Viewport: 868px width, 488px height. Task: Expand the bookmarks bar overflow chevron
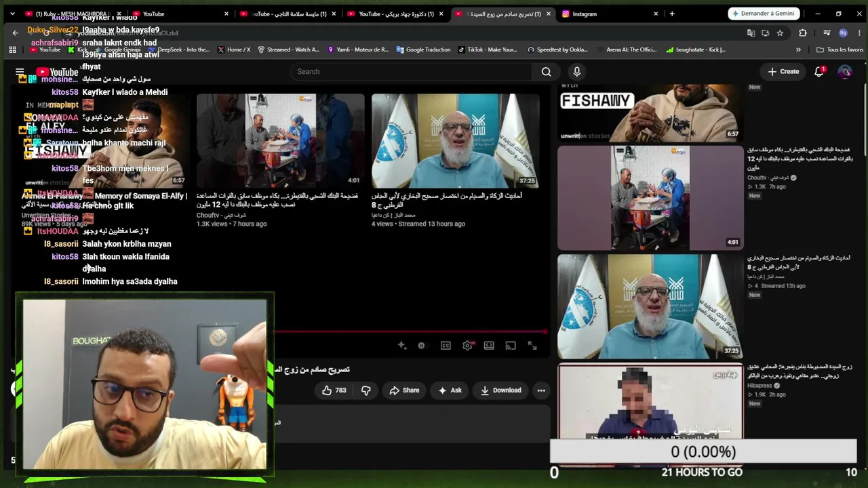point(798,49)
